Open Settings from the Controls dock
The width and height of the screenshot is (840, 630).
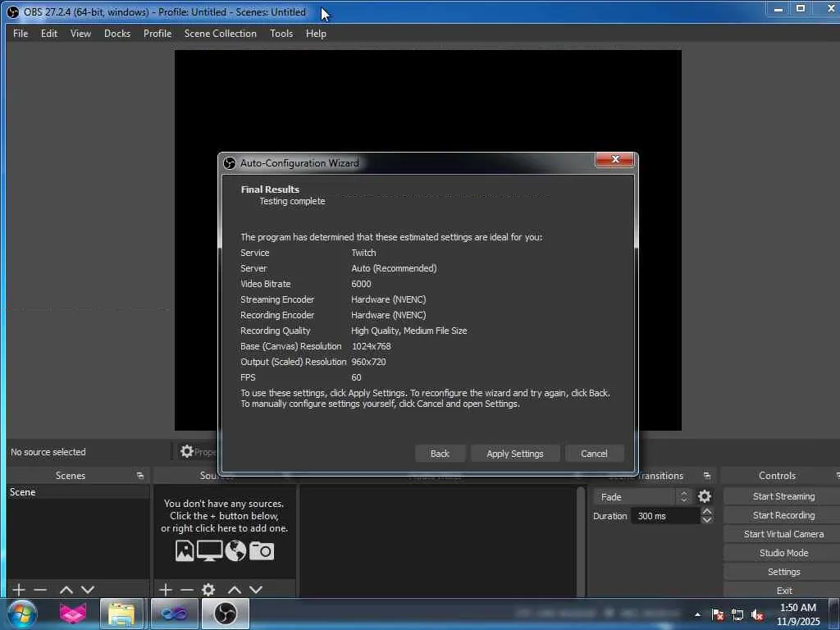click(783, 571)
